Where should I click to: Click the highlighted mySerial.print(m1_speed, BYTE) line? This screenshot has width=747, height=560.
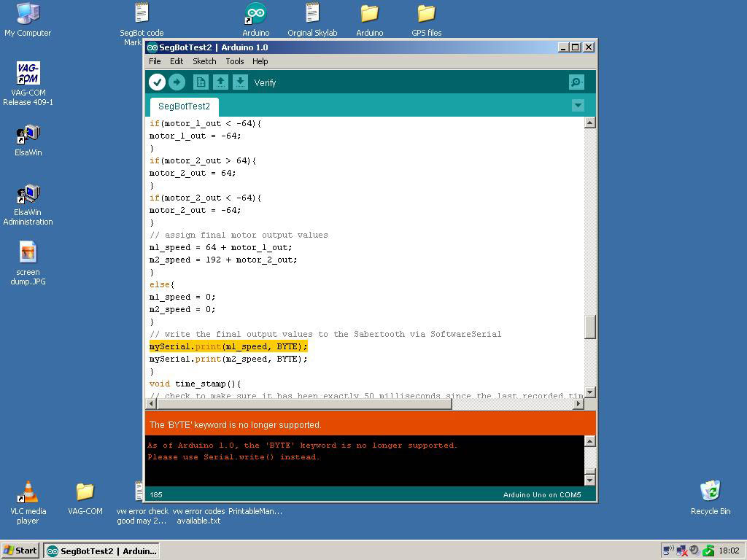[x=228, y=346]
